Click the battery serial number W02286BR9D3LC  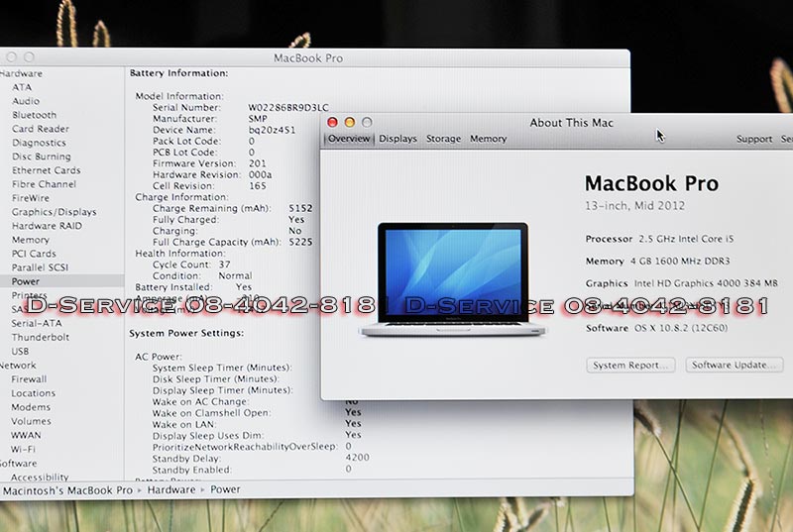pos(288,108)
